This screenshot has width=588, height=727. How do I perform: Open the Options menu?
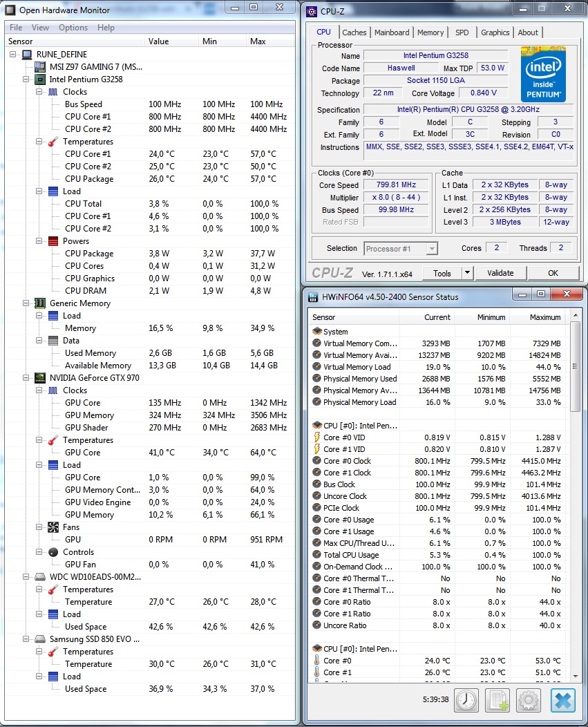pyautogui.click(x=73, y=28)
